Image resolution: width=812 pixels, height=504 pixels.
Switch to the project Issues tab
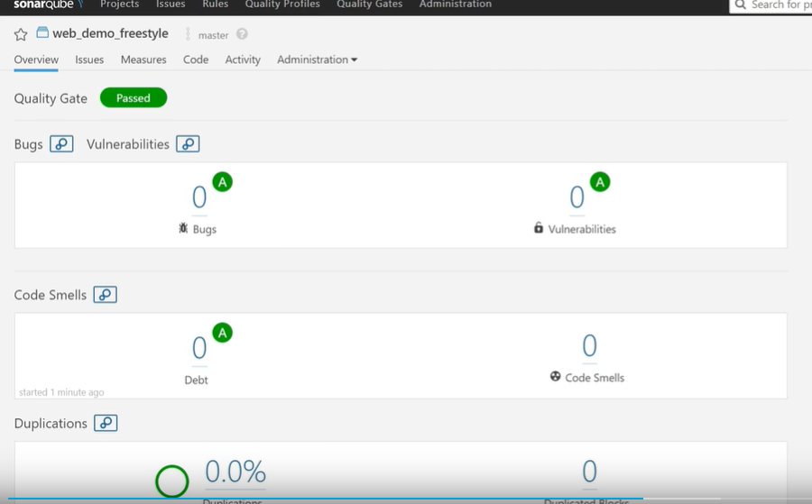pos(89,60)
